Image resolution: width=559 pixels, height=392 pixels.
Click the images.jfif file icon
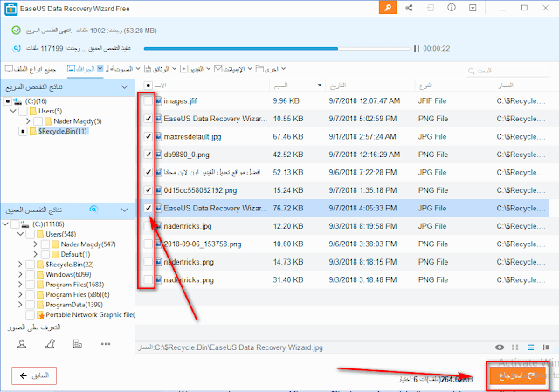click(159, 101)
